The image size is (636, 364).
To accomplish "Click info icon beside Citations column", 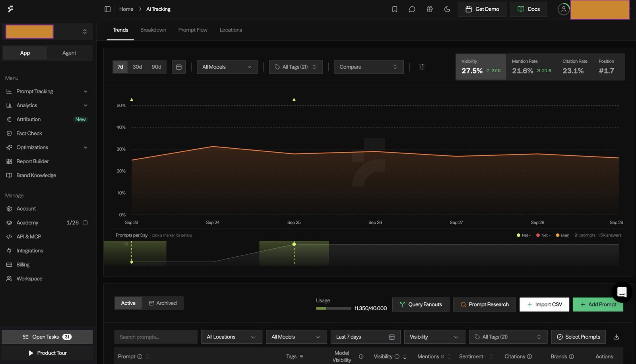I will 529,356.
